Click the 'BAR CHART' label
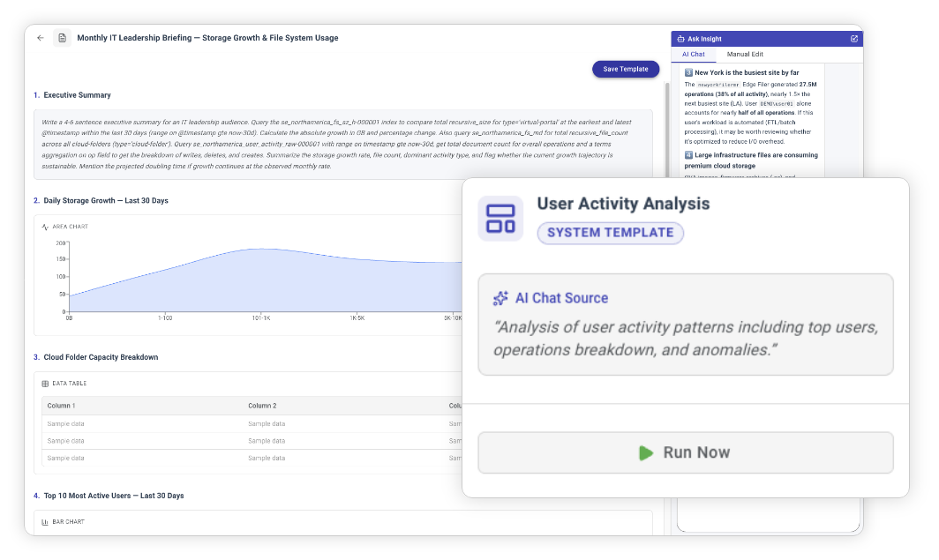Screen dimensions: 939x560 tap(68, 522)
